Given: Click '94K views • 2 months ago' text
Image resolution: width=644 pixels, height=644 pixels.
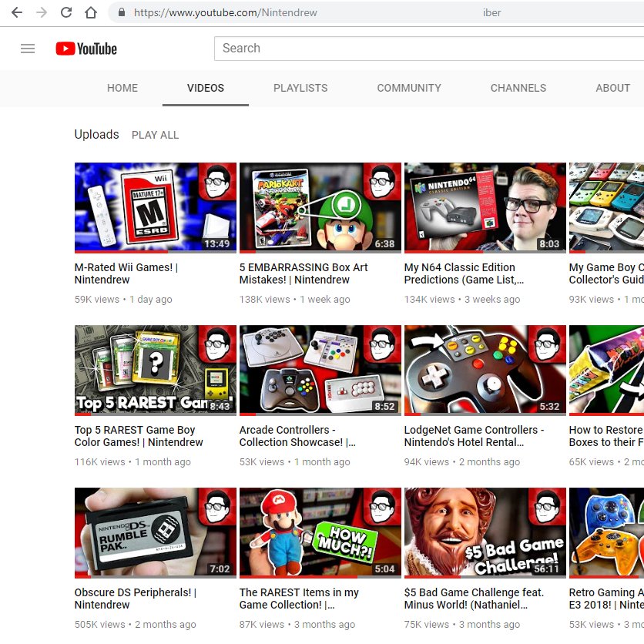Looking at the screenshot, I should [x=462, y=462].
